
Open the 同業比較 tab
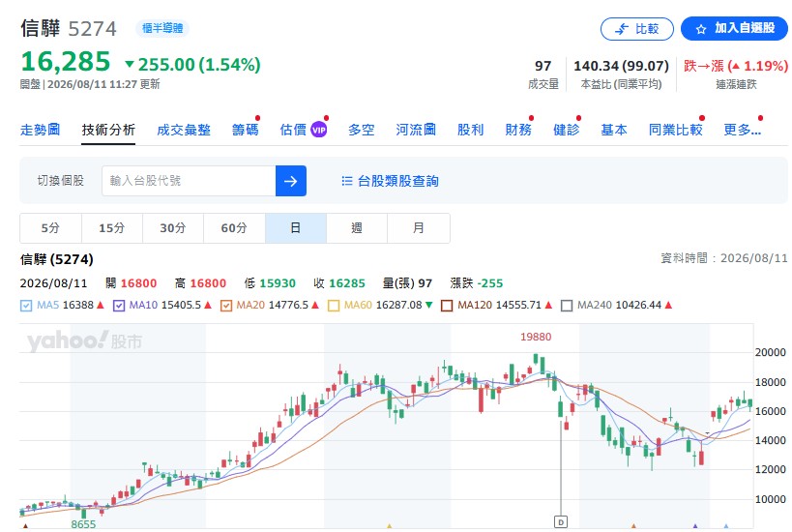coord(675,130)
